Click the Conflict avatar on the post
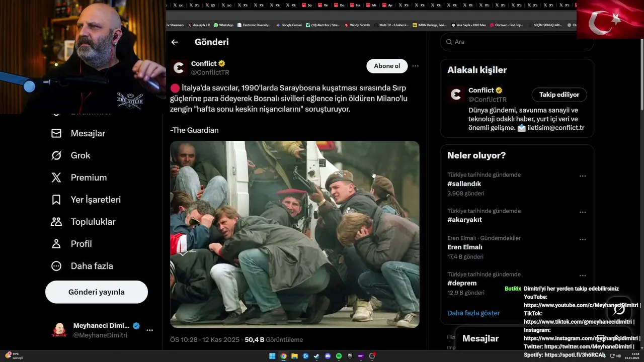 pos(179,68)
